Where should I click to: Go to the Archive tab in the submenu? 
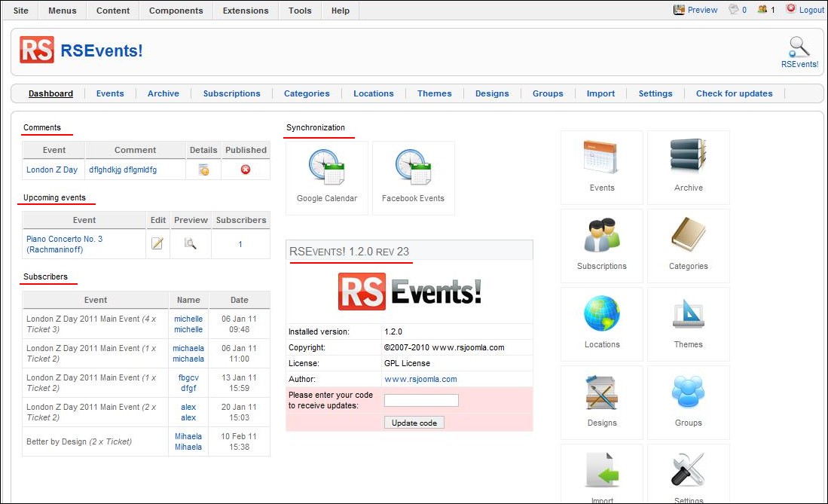click(163, 93)
